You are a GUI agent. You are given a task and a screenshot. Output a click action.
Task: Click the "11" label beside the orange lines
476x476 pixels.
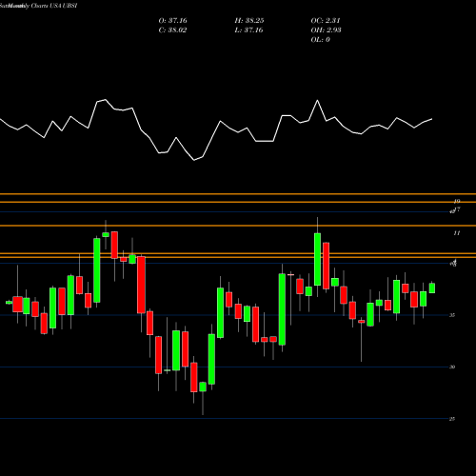[457, 233]
